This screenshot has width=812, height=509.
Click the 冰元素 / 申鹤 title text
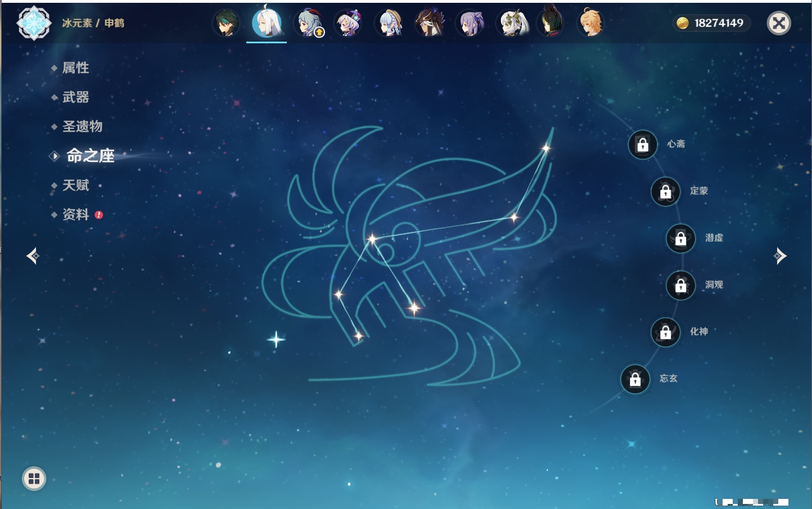[x=93, y=23]
